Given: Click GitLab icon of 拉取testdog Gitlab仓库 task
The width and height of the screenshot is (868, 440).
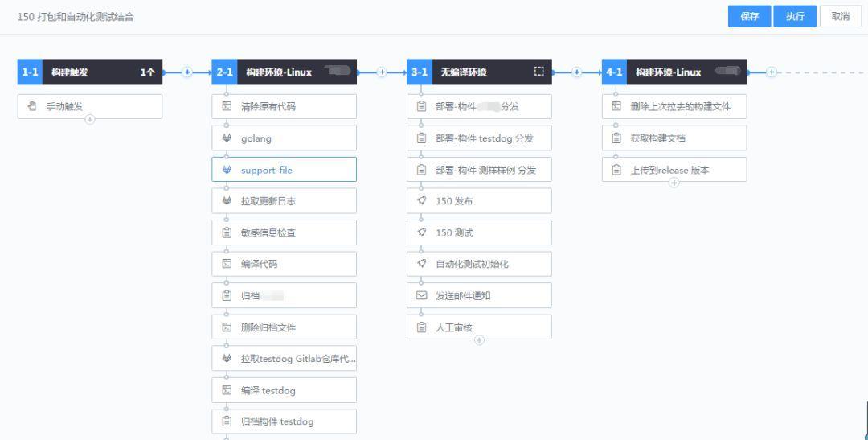Looking at the screenshot, I should click(227, 359).
